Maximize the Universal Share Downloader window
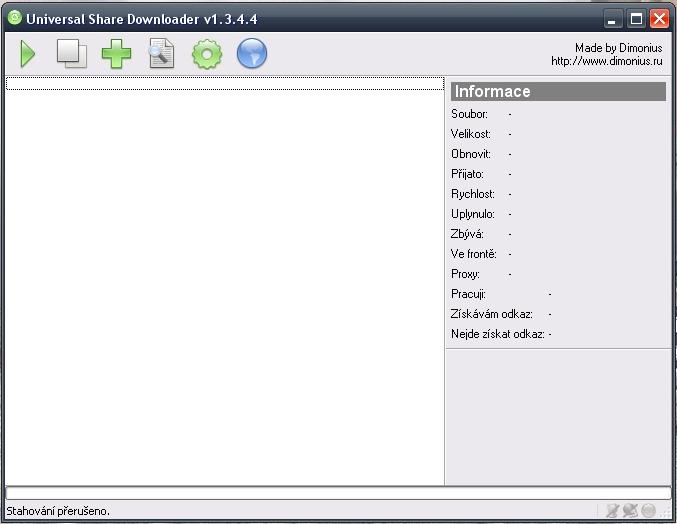This screenshot has height=524, width=677. click(636, 19)
